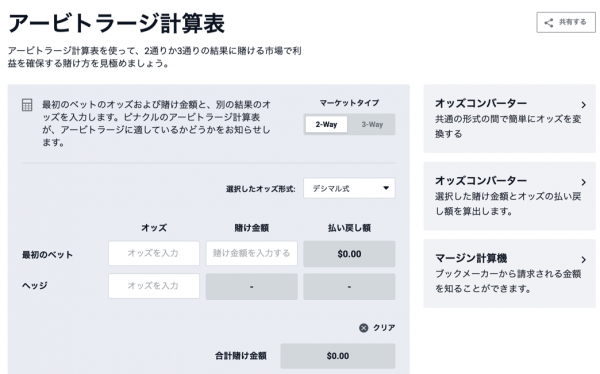
Task: Click the dropdown arrow in odds format selector
Action: pyautogui.click(x=386, y=188)
